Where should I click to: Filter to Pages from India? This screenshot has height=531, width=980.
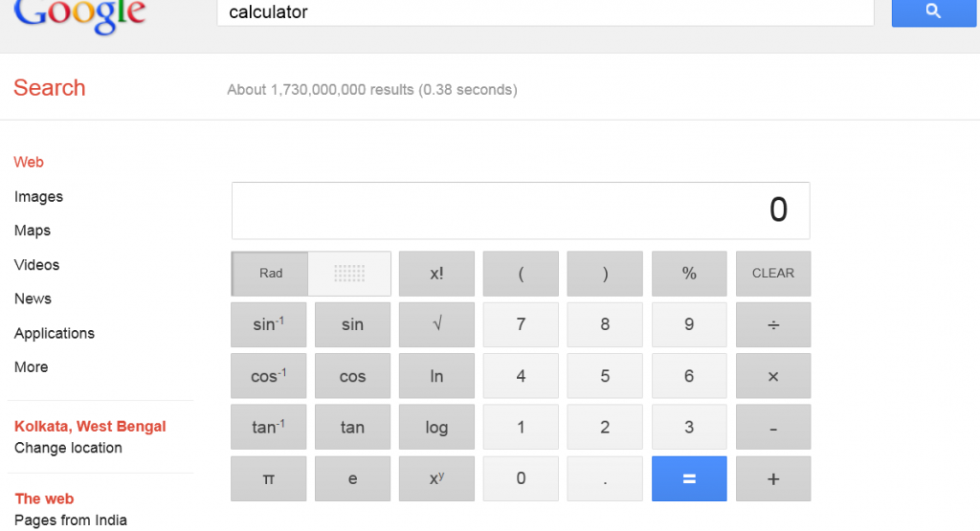pyautogui.click(x=71, y=520)
